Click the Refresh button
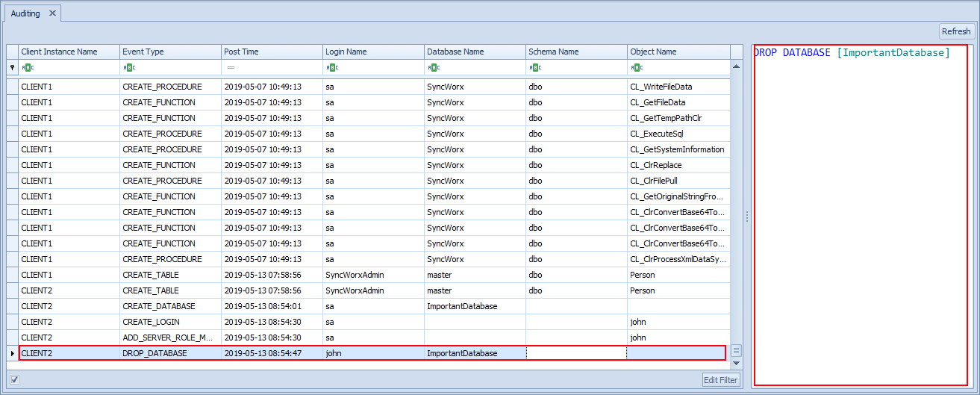Image resolution: width=980 pixels, height=395 pixels. [x=956, y=31]
